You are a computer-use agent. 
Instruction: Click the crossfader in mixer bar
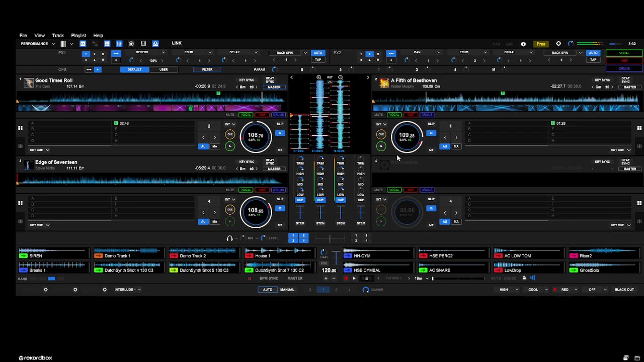point(330,238)
